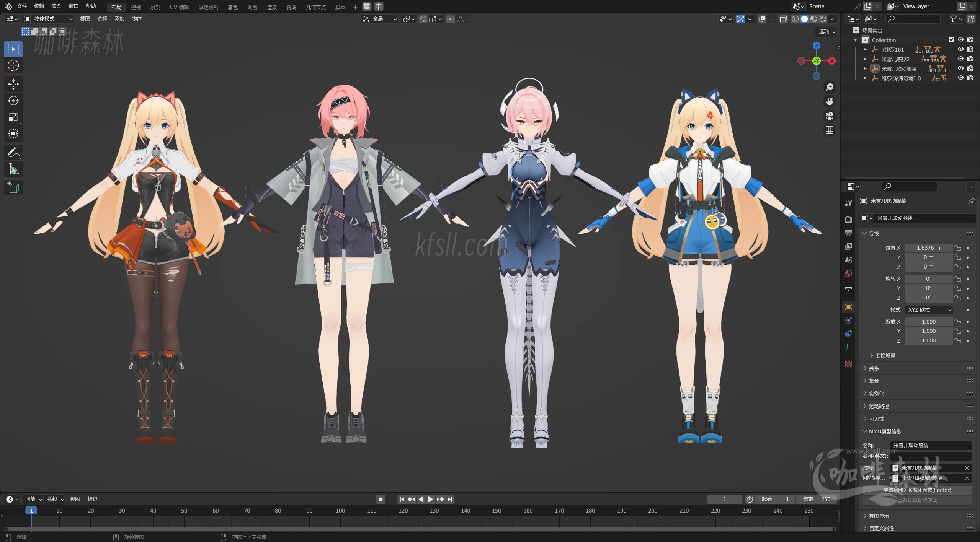Viewport: 980px width, 542px height.
Task: Click 更改MMD IK循环因数(Factor) button
Action: pos(917,490)
